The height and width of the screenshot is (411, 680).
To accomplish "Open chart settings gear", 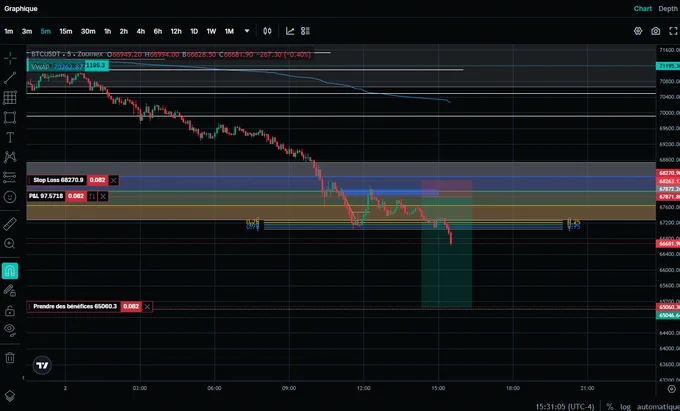I will pos(638,31).
